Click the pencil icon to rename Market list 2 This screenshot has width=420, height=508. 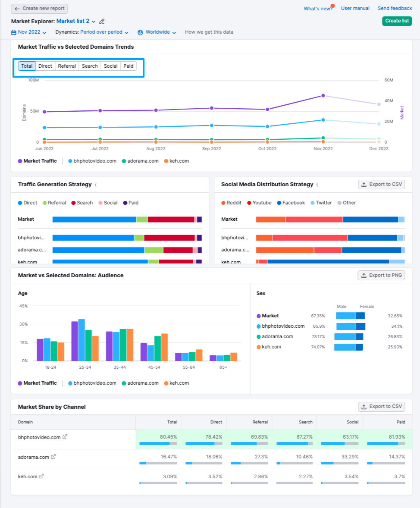tap(102, 21)
